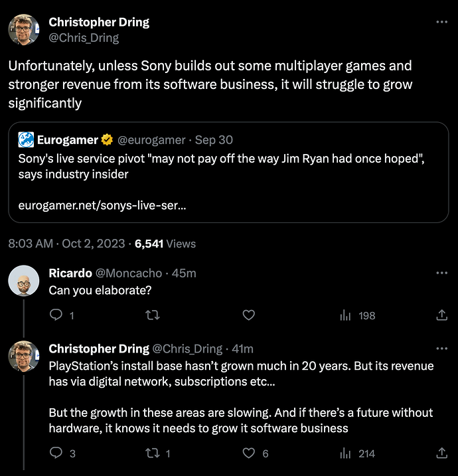
Task: Share Ricardo's reply using upload icon
Action: (441, 315)
